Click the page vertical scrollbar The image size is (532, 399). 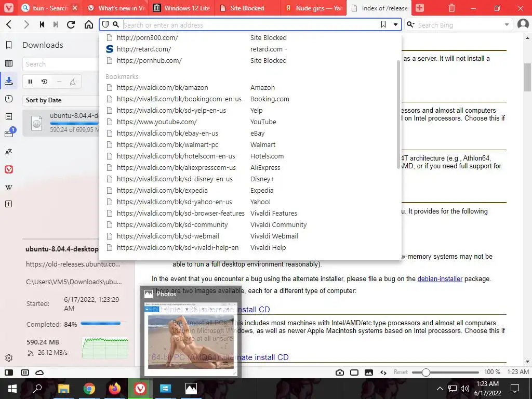[x=527, y=77]
